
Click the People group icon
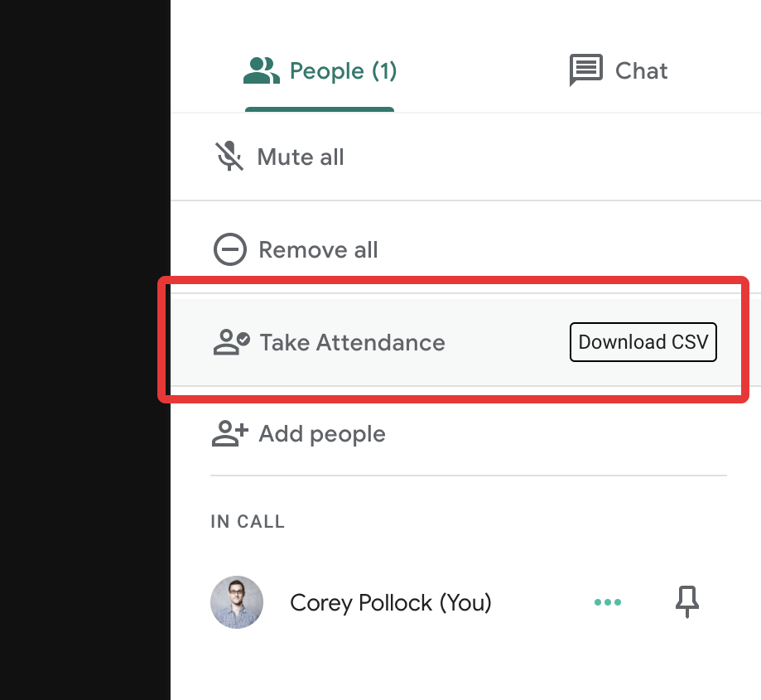tap(261, 70)
